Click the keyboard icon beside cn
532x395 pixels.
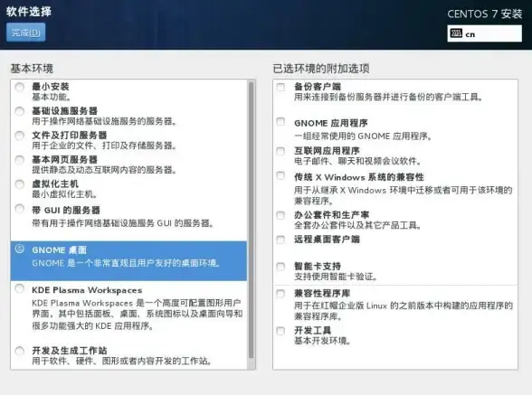tap(456, 33)
